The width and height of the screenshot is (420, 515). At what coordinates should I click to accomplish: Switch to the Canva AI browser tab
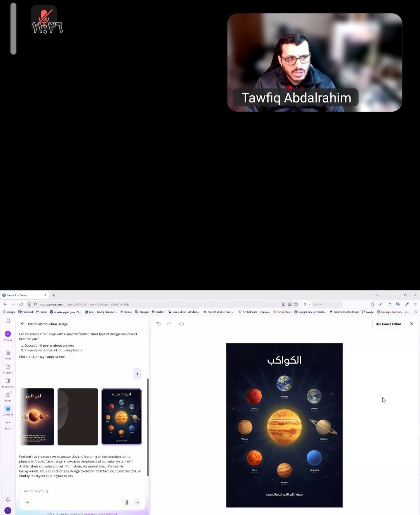[23, 295]
